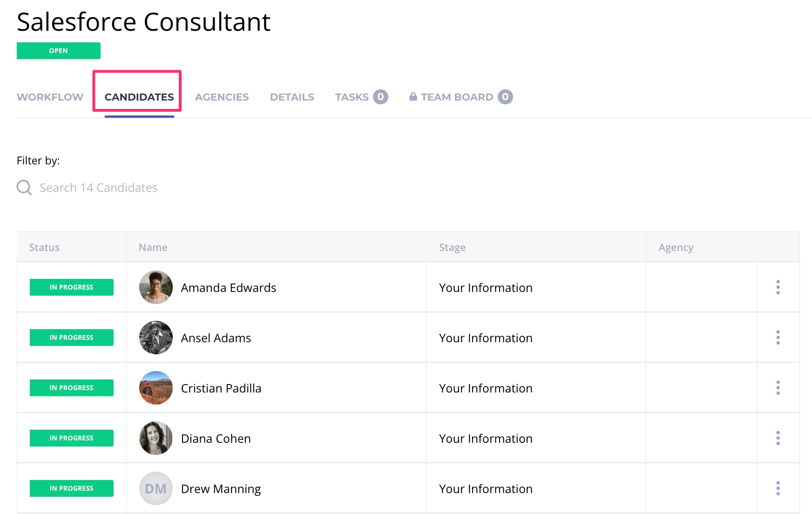Image resolution: width=812 pixels, height=514 pixels.
Task: Click Amanda Edwards' profile photo
Action: pyautogui.click(x=156, y=287)
